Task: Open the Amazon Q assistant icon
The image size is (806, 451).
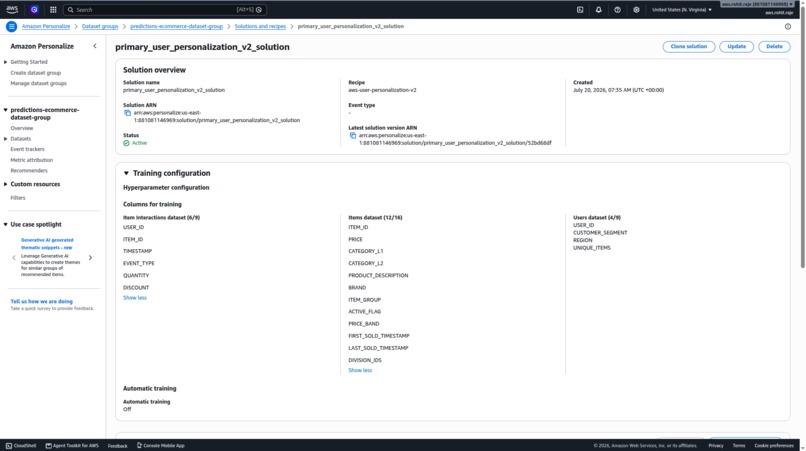Action: (34, 9)
